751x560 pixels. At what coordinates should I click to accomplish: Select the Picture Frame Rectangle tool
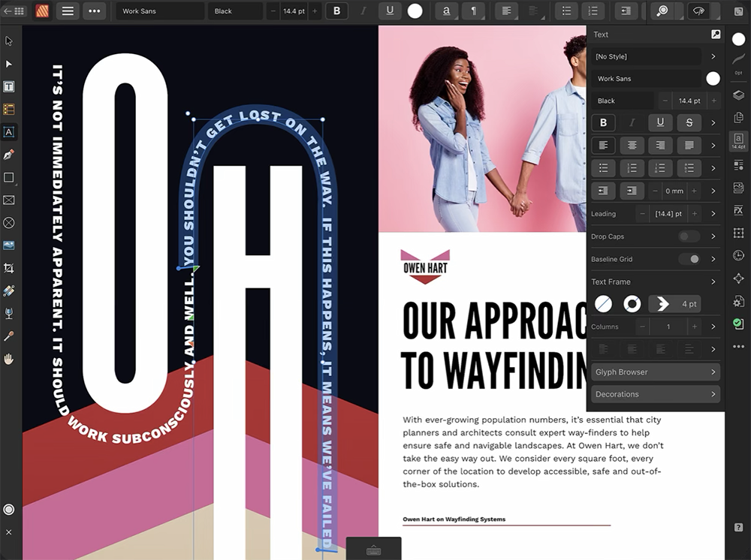click(x=8, y=200)
